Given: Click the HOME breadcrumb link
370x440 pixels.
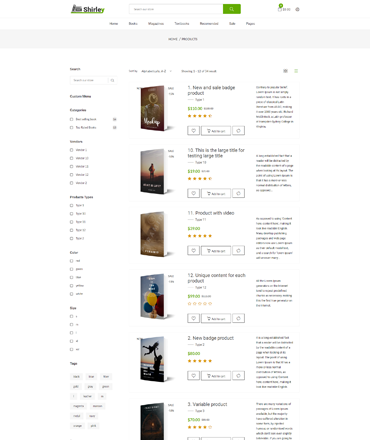Looking at the screenshot, I should tap(173, 39).
